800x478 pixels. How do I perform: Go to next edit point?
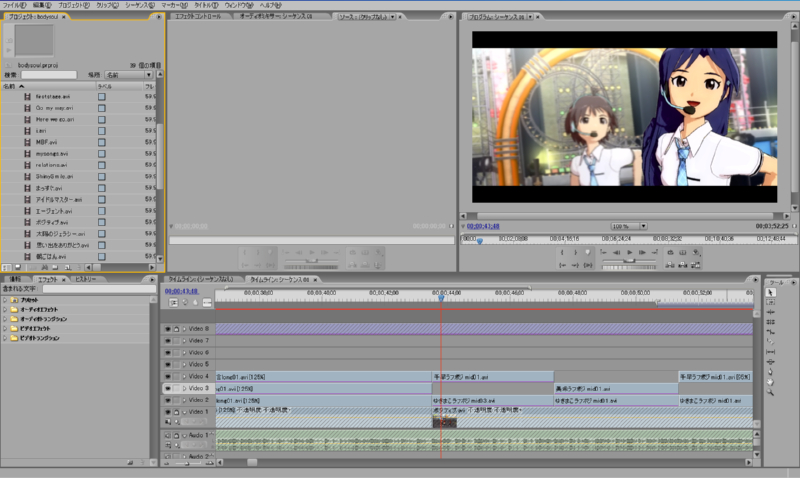655,253
